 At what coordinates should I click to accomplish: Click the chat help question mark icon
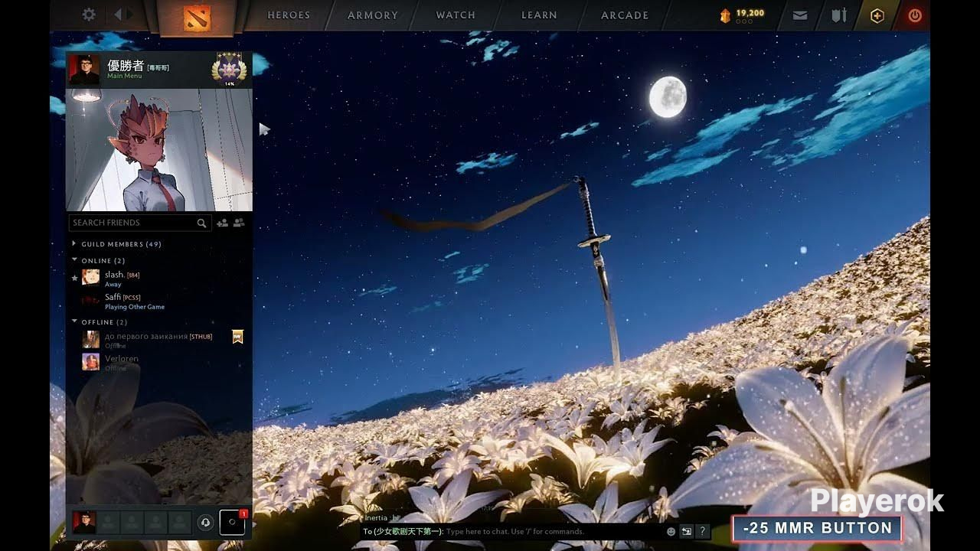702,531
